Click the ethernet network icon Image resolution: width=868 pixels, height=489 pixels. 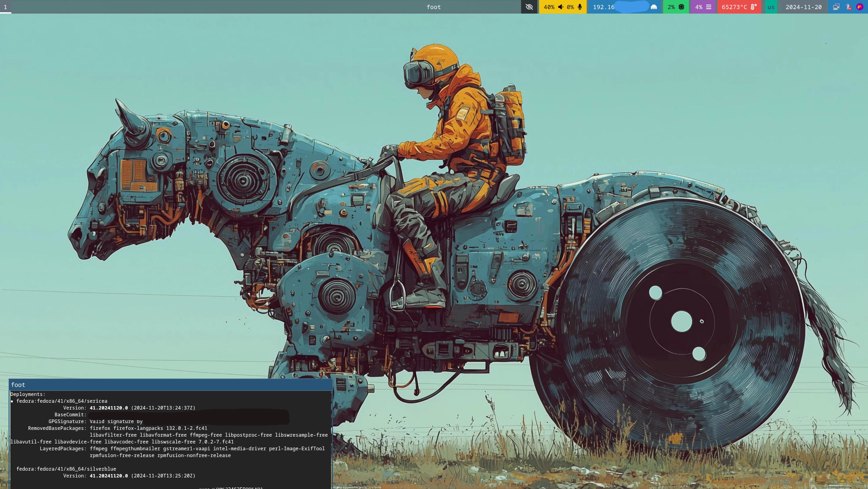pyautogui.click(x=654, y=7)
